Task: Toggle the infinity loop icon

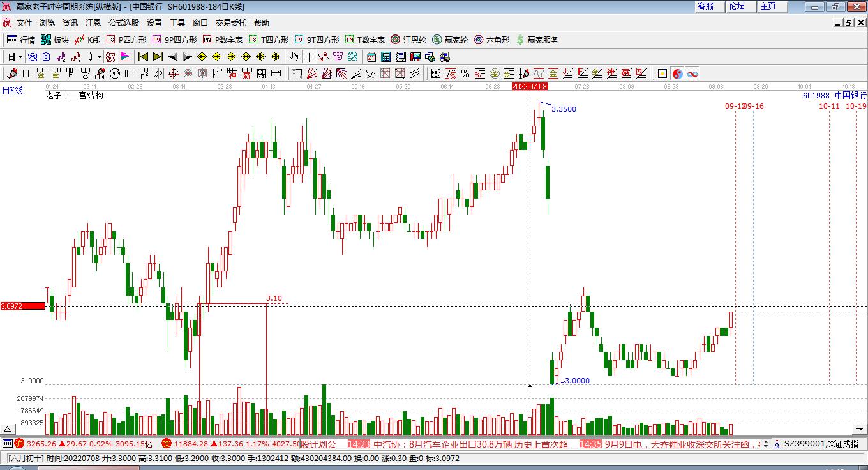Action: point(692,73)
